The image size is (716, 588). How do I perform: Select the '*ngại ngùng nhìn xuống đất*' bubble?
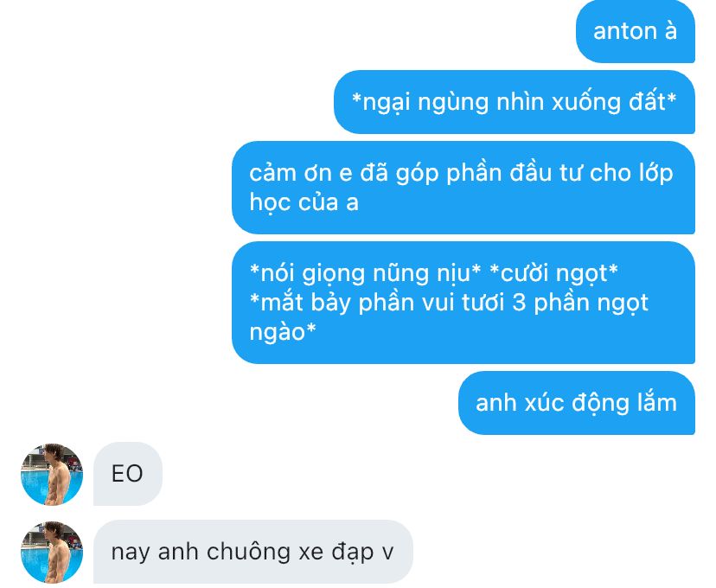[515, 102]
